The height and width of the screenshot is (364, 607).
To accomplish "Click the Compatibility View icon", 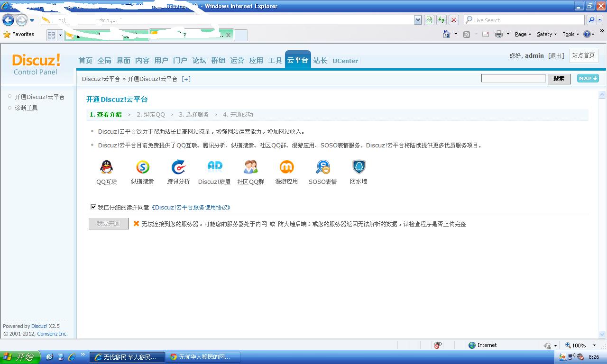I will pyautogui.click(x=429, y=20).
